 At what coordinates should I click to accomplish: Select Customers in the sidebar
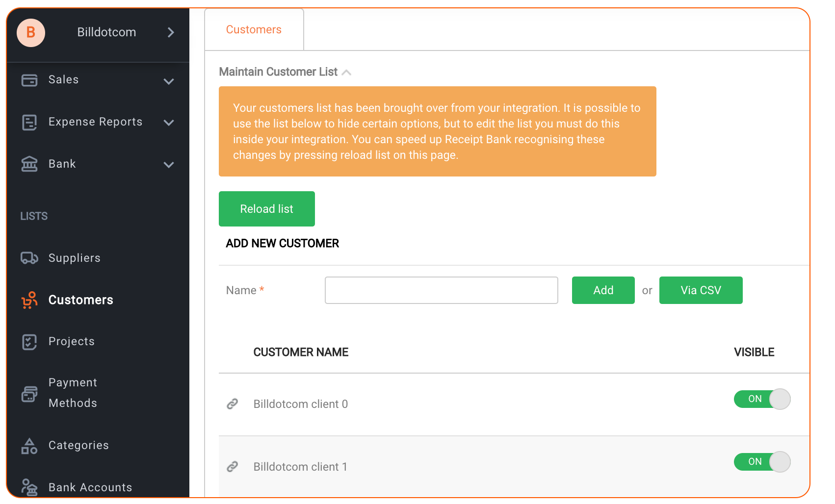[x=81, y=300]
